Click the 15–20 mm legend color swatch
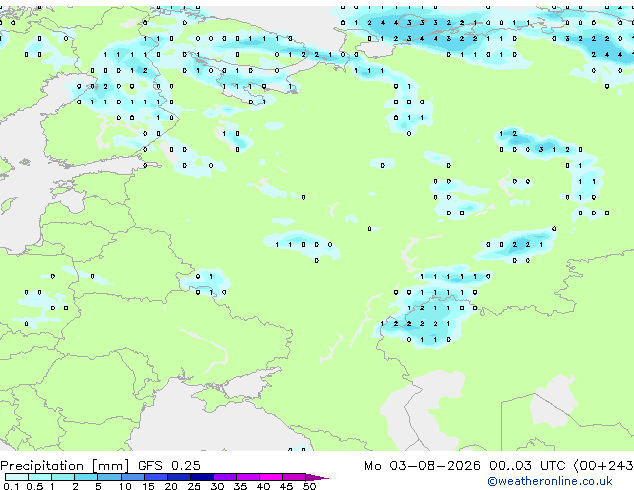This screenshot has height=490, width=634. (156, 477)
